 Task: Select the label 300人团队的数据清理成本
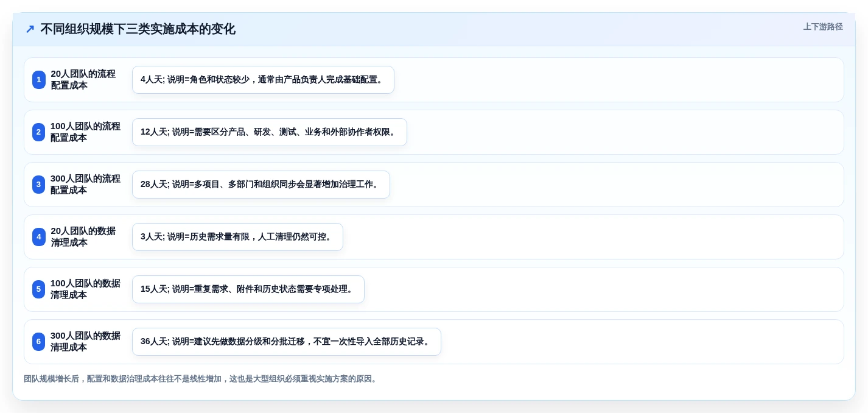pyautogui.click(x=85, y=342)
